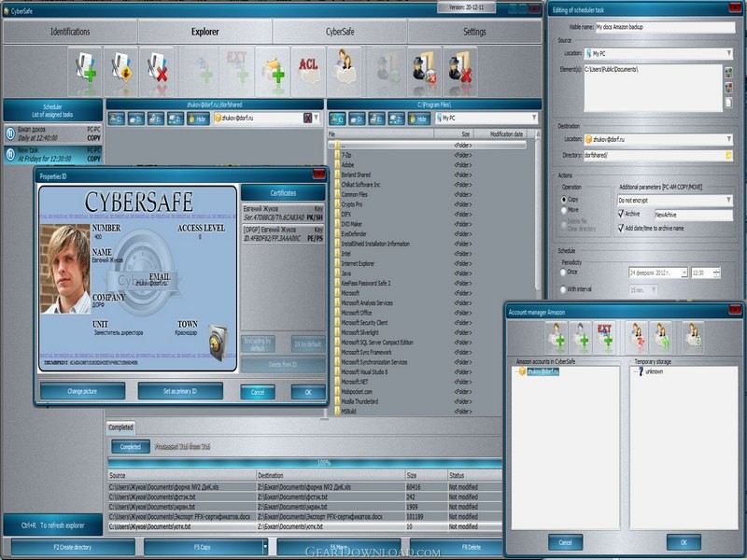Open the scheduler Destination Location dropdown
The width and height of the screenshot is (747, 560).
(x=729, y=139)
